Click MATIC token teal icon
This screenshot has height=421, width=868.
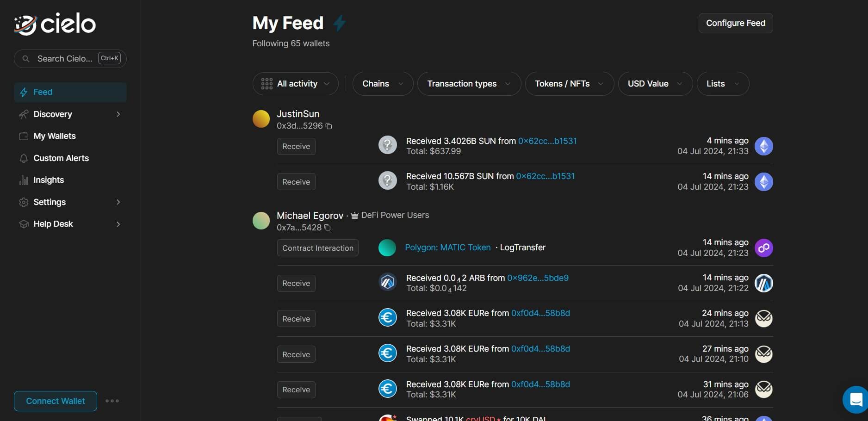[x=387, y=248]
